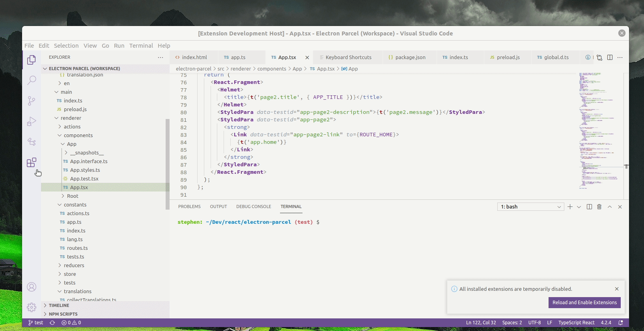This screenshot has width=644, height=331.
Task: Collapse the constants folder
Action: pyautogui.click(x=105, y=205)
